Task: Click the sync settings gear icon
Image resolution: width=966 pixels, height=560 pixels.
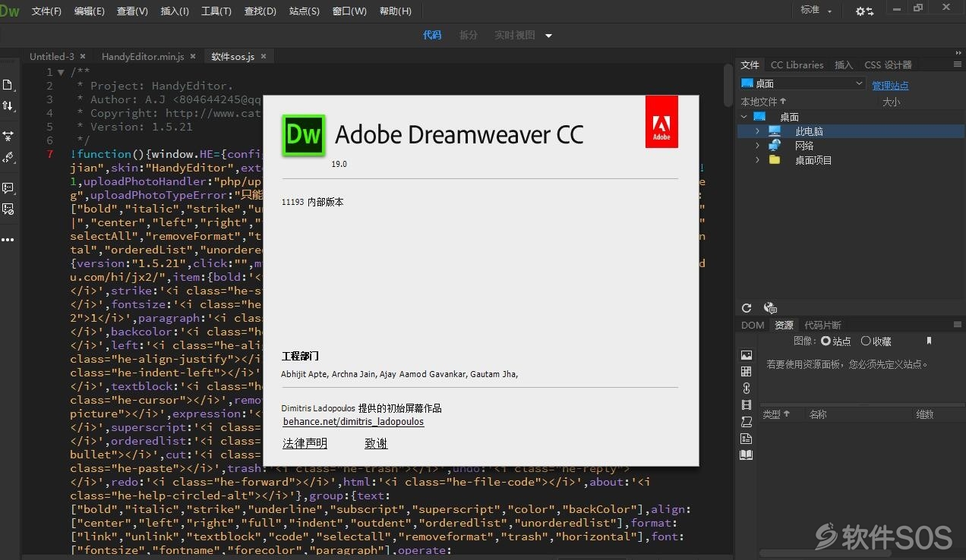Action: (x=864, y=11)
